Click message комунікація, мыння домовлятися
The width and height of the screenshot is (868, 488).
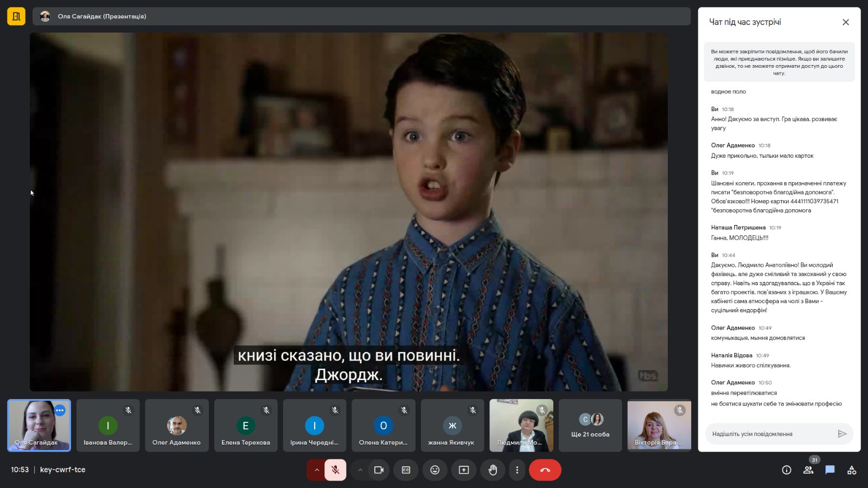(x=758, y=338)
